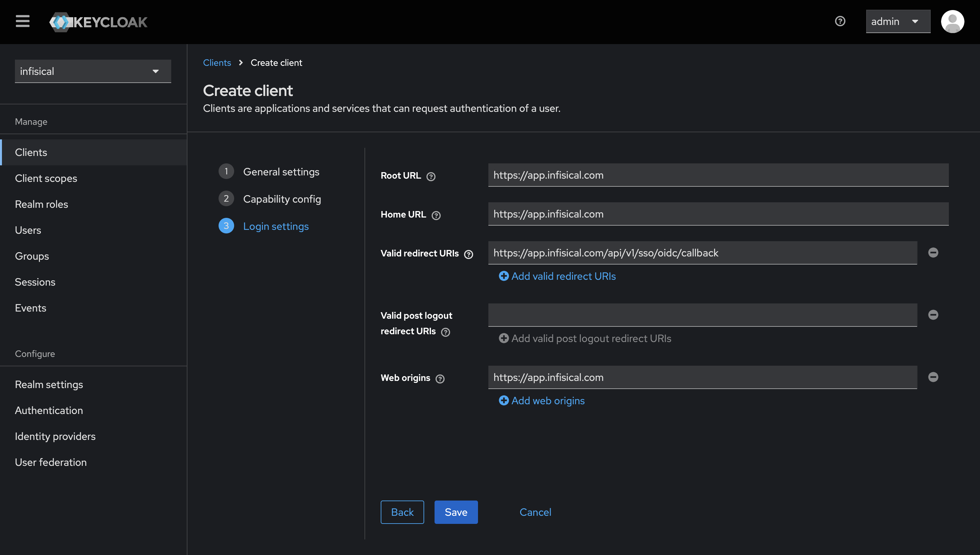This screenshot has width=980, height=555.
Task: Open Identity providers in sidebar
Action: (93, 436)
